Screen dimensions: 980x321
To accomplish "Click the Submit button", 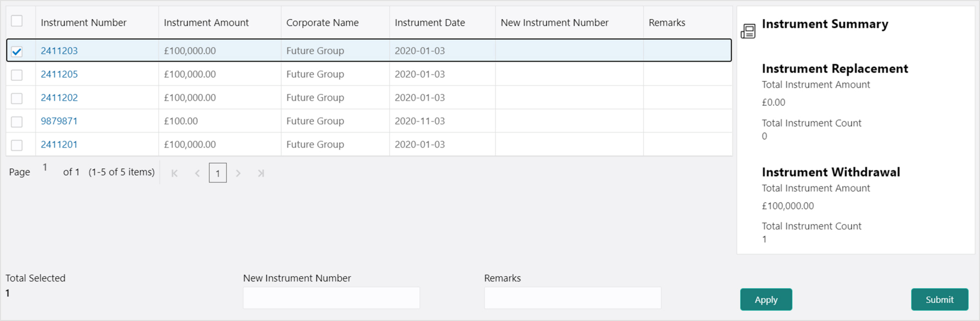I will [x=939, y=299].
